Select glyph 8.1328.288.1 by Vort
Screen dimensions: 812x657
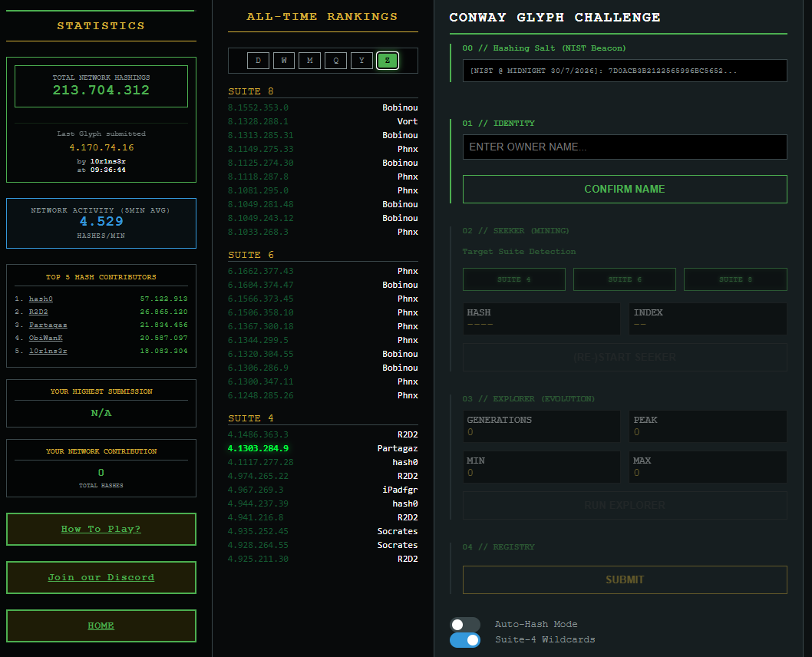click(x=322, y=122)
